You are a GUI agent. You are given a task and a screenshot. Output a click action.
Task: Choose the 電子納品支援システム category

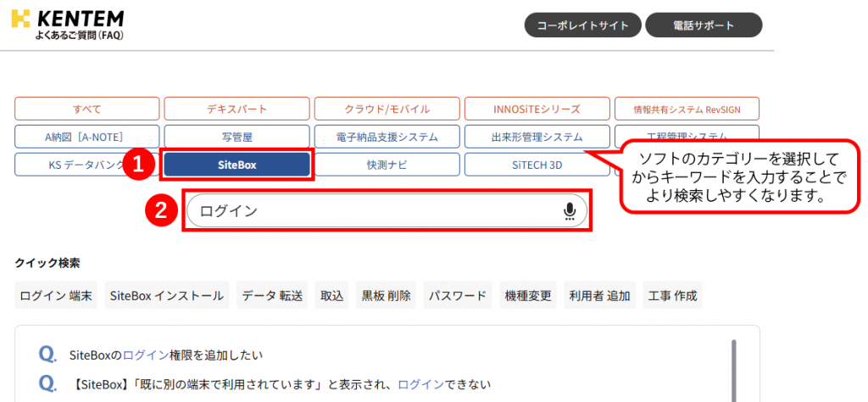click(387, 137)
